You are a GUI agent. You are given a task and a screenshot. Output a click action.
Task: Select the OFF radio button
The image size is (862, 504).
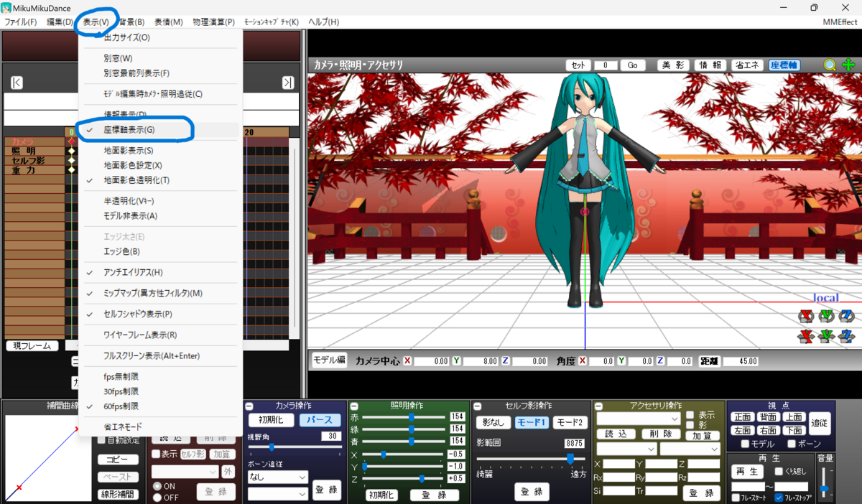point(157,497)
